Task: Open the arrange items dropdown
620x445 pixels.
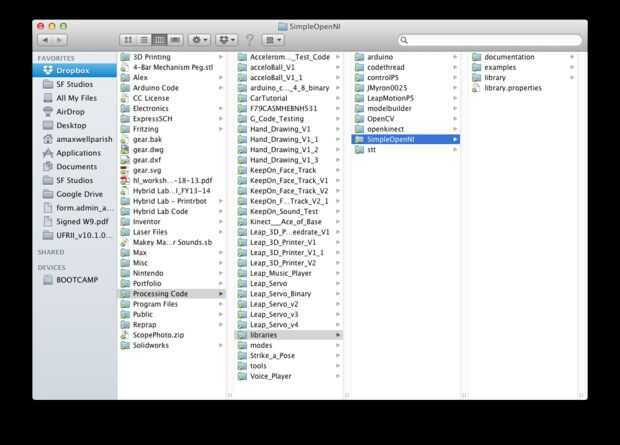Action: (x=273, y=40)
